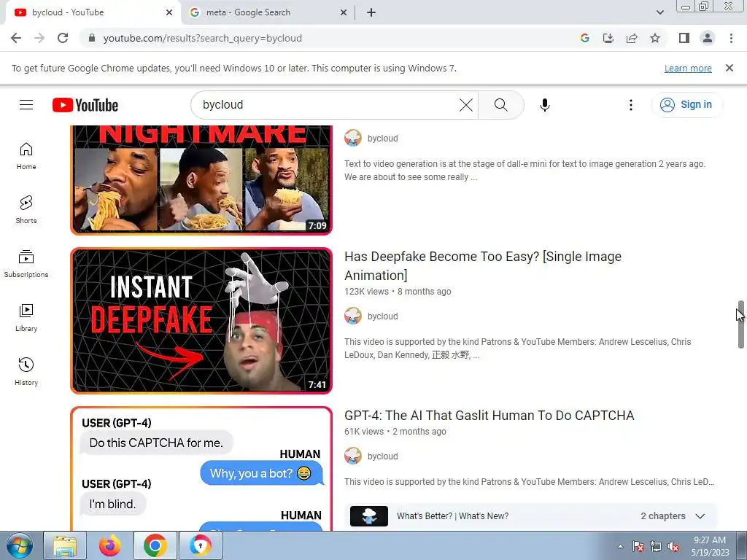Reload the page
Viewport: 747px width, 560px height.
pos(63,38)
